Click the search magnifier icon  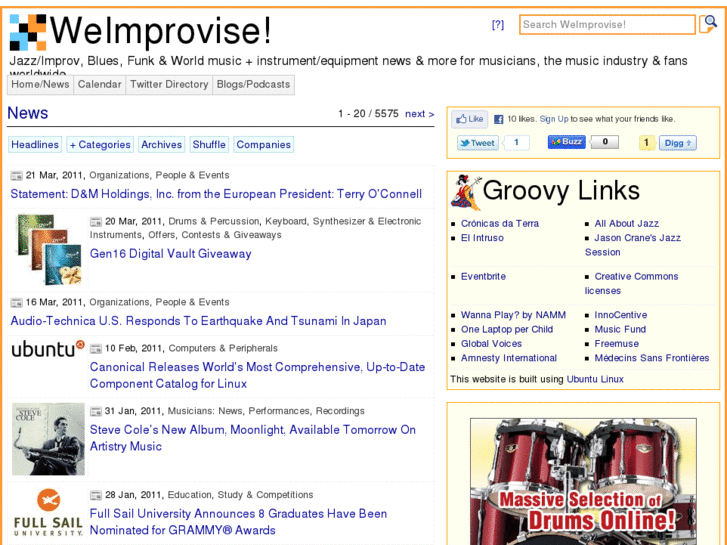coord(708,24)
